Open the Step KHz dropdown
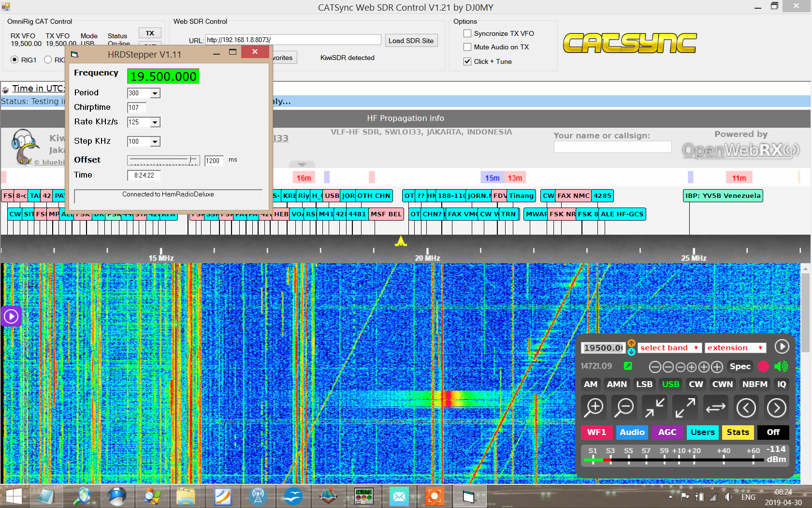This screenshot has height=508, width=812. pyautogui.click(x=155, y=142)
